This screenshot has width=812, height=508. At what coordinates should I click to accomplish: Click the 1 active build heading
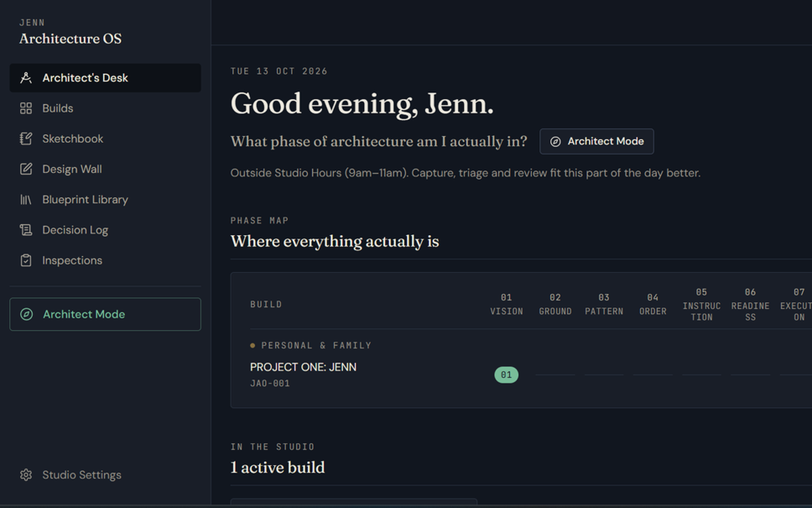pos(277,467)
